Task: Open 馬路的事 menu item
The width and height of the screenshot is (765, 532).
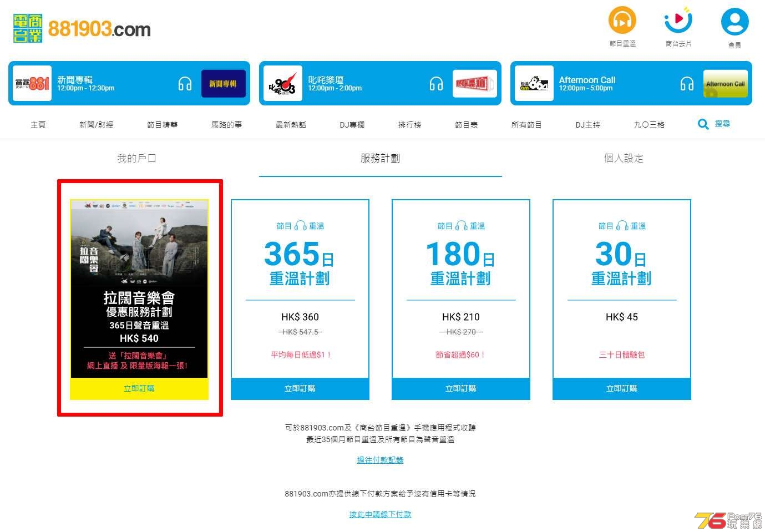Action: coord(226,125)
